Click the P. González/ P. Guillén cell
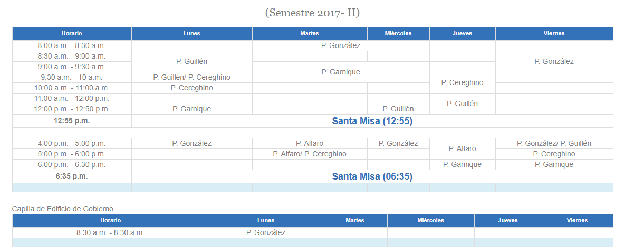Viewport: 644px width, 252px height. click(x=554, y=143)
